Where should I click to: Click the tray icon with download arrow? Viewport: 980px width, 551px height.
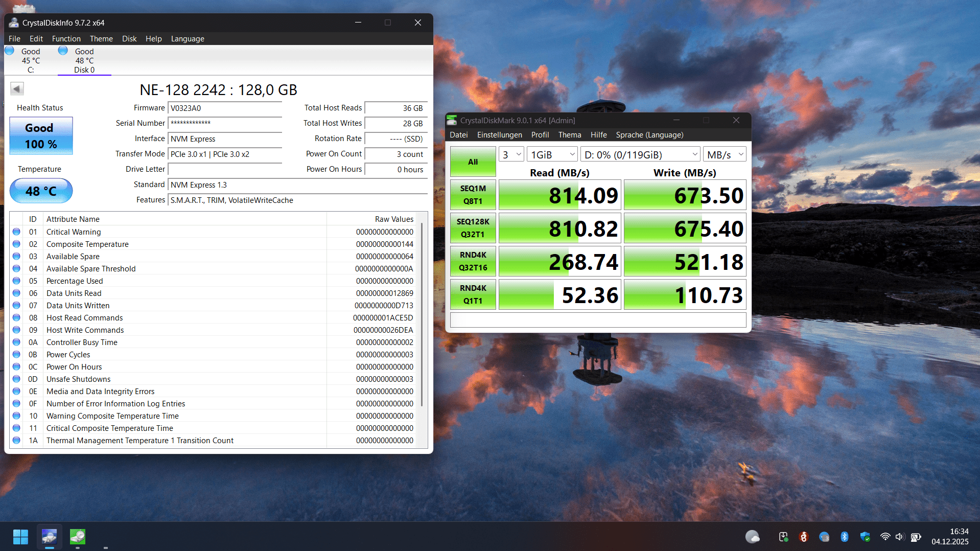coord(783,537)
